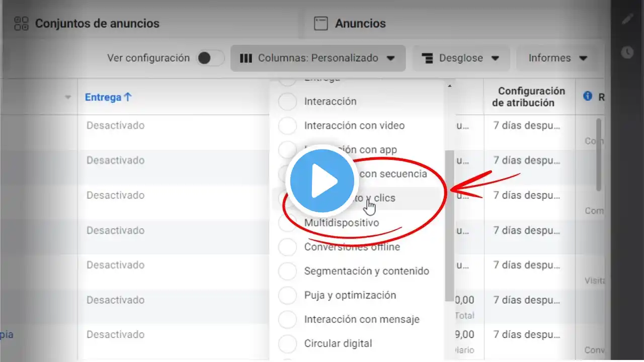Image resolution: width=644 pixels, height=362 pixels.
Task: Click the clock history icon in right sidebar
Action: (x=627, y=52)
